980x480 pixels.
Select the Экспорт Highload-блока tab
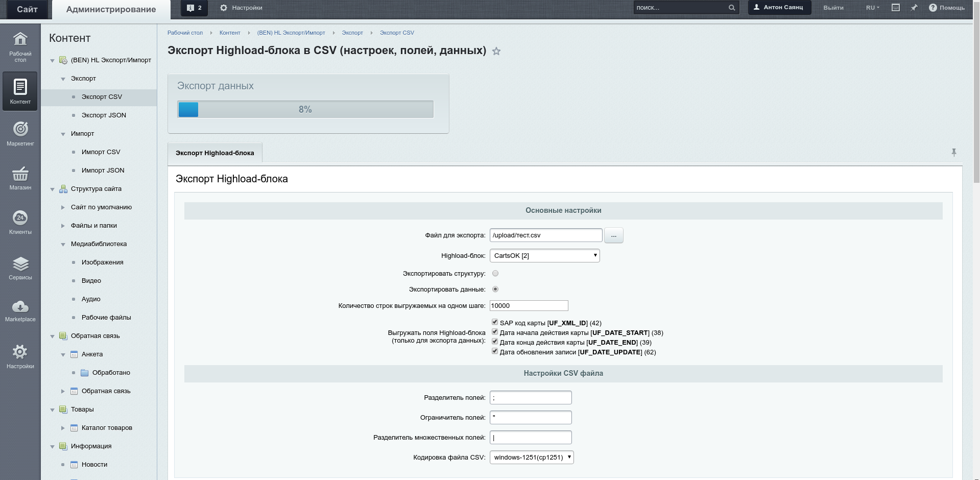click(x=215, y=153)
